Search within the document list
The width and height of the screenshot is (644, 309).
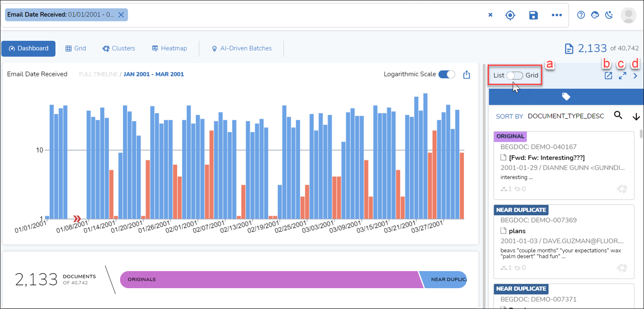coord(618,116)
